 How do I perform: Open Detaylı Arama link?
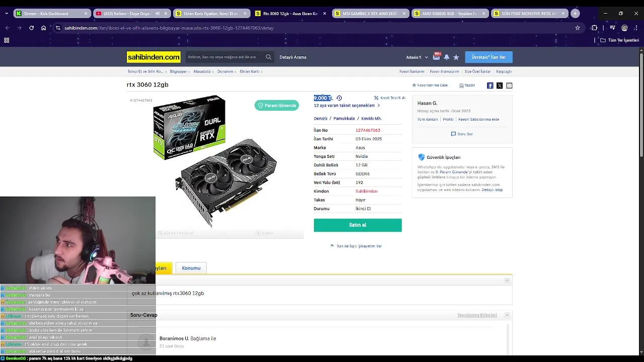(293, 57)
